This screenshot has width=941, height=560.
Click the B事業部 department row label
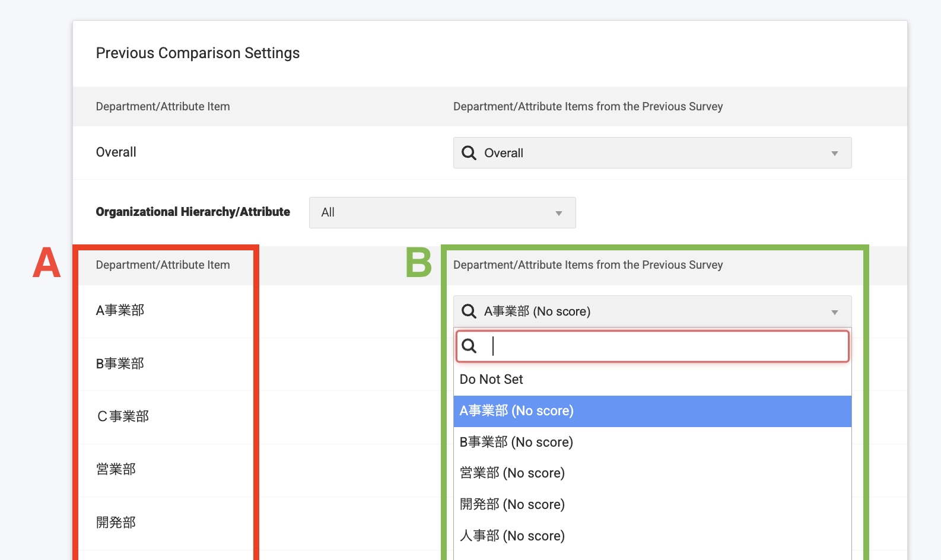pyautogui.click(x=120, y=364)
